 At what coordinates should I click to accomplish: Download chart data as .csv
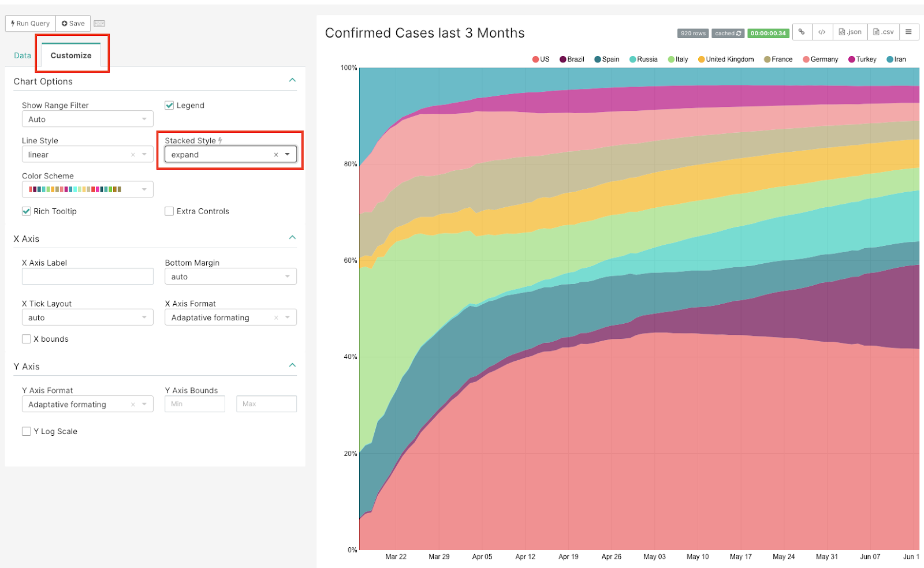(884, 32)
